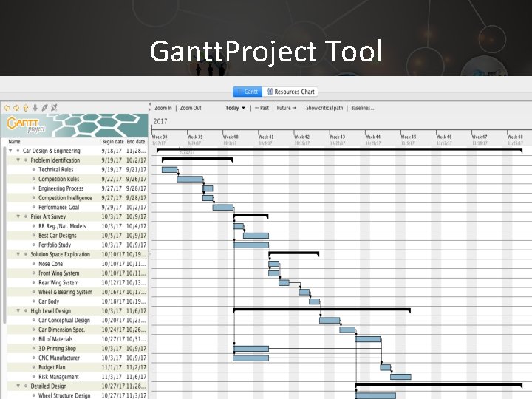
Task: Move task up with the up arrow icon
Action: [x=26, y=108]
